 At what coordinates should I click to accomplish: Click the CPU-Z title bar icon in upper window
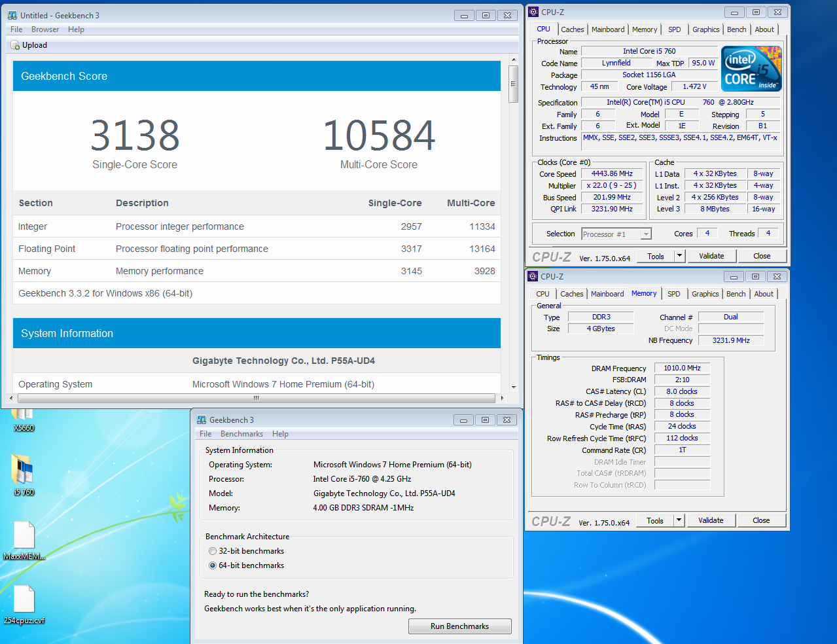pos(533,12)
